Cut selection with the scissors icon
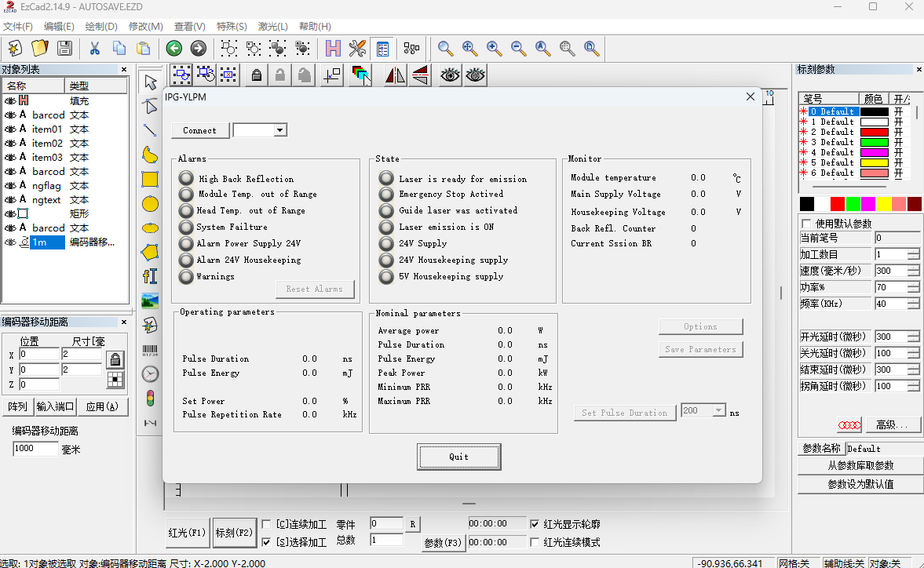The height and width of the screenshot is (568, 924). pyautogui.click(x=94, y=49)
